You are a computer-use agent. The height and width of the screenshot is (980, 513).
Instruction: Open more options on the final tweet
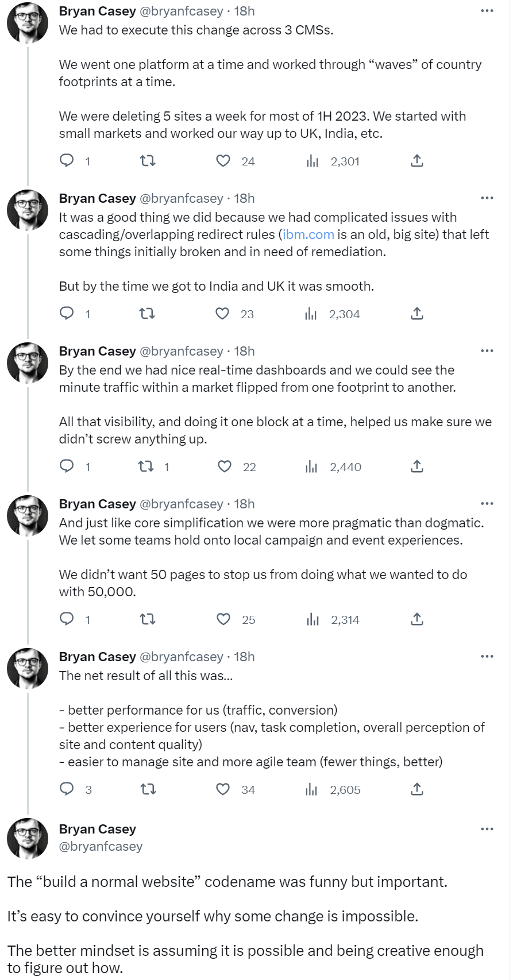coord(487,829)
